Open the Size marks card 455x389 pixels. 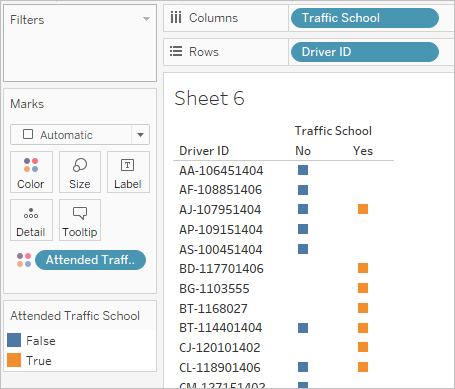(x=80, y=172)
